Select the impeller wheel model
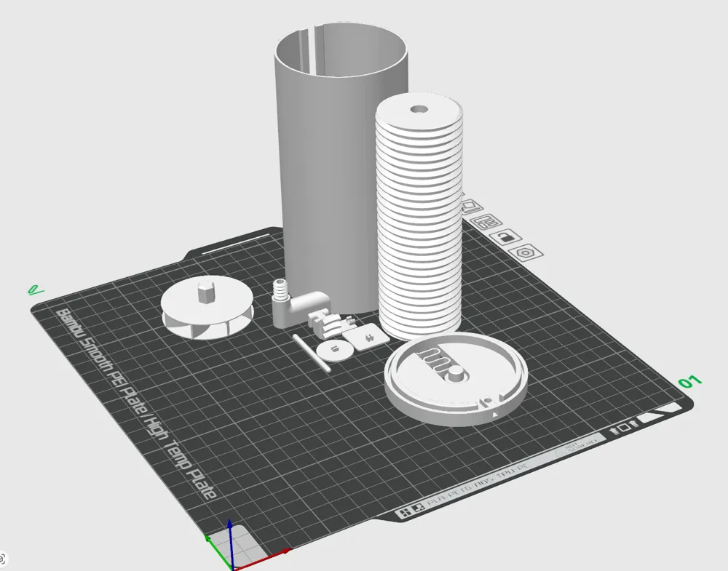Image resolution: width=728 pixels, height=571 pixels. (207, 309)
